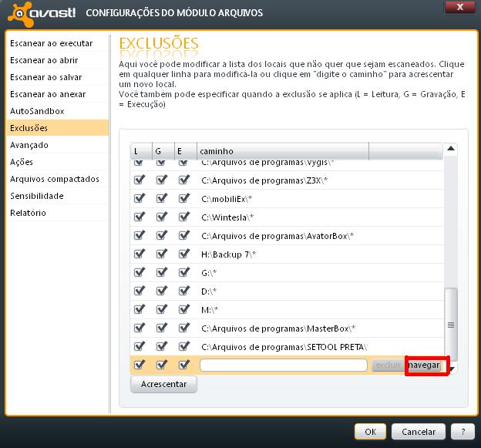481x448 pixels.
Task: Select the C:\Wintesla\* path entry
Action: coord(227,217)
